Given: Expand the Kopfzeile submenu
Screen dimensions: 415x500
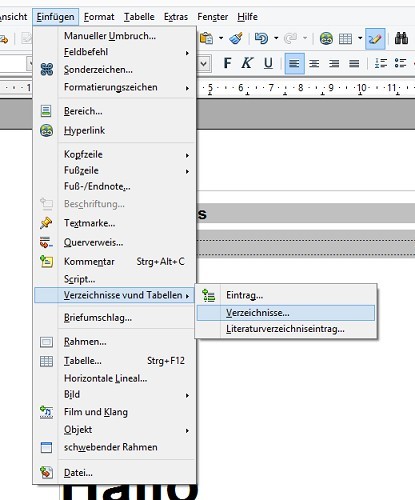Looking at the screenshot, I should 115,155.
